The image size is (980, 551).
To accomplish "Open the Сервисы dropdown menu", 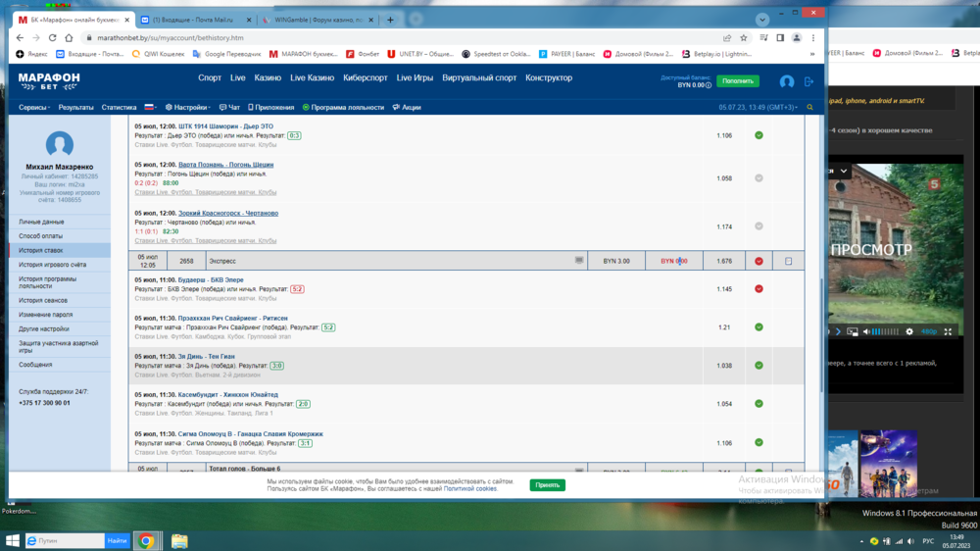I will [x=35, y=108].
